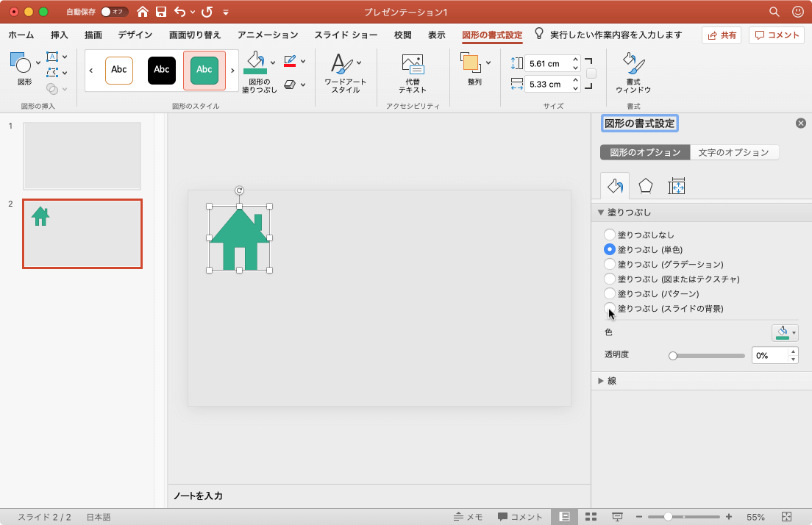Screen dimensions: 812x525
Task: Toggle the AutoSave switch
Action: [114, 12]
